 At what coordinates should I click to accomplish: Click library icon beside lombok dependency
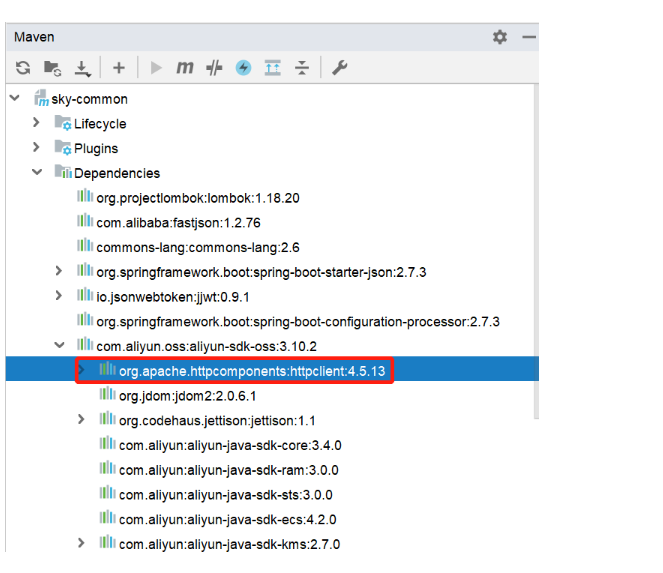[x=85, y=196]
